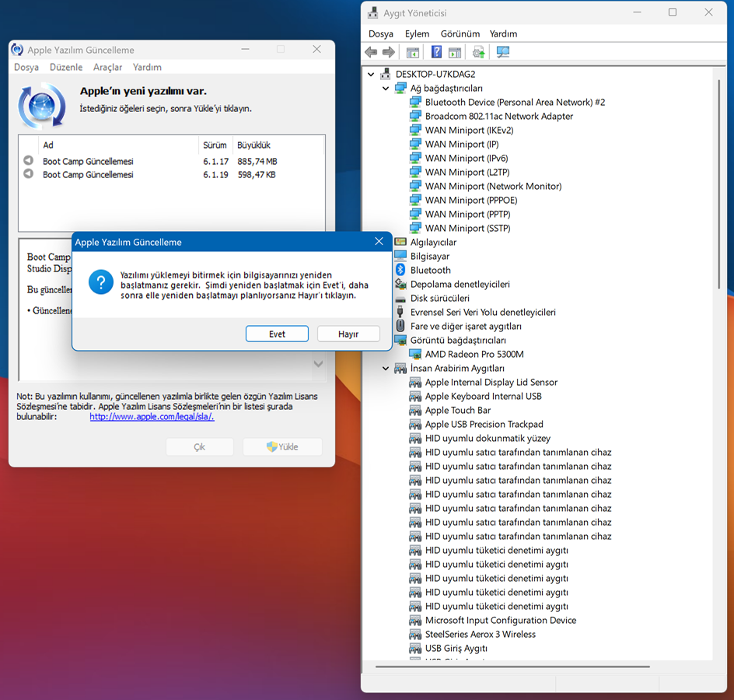Click the mouse icon beside Fare ve diğer işaret aygıtları
734x700 pixels.
pyautogui.click(x=400, y=326)
